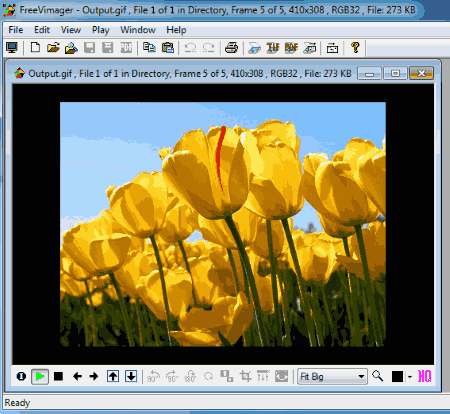
Task: Open the Play menu
Action: click(x=101, y=30)
